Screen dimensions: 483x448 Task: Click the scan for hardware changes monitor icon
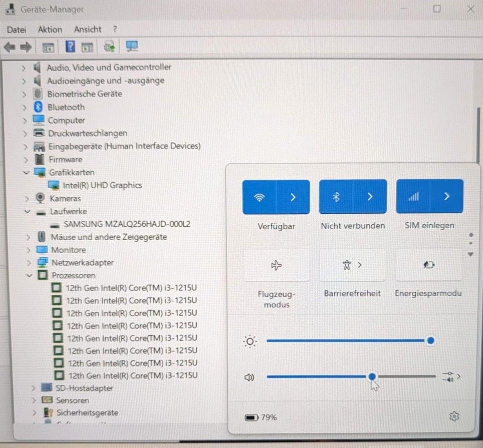132,46
